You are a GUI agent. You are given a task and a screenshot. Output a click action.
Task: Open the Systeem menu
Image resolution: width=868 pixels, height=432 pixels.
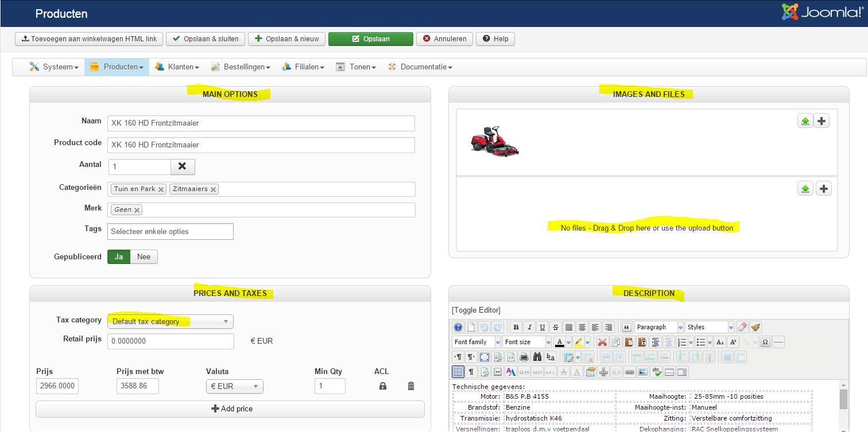(54, 67)
